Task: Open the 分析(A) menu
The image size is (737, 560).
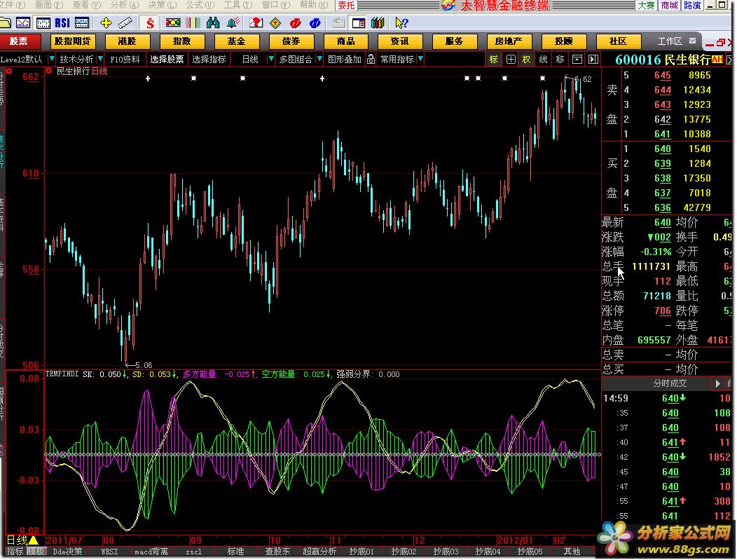Action: tap(124, 5)
